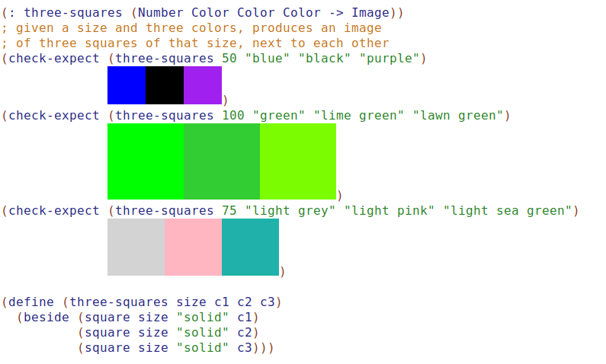606x364 pixels.
Task: Select the large bright green square
Action: click(x=146, y=161)
